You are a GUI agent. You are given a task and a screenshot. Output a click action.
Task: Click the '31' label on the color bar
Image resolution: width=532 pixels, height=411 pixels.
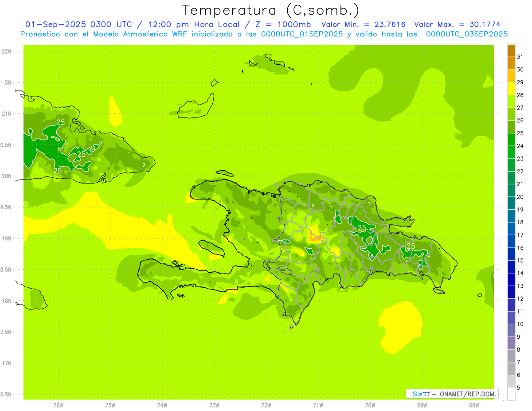point(520,57)
